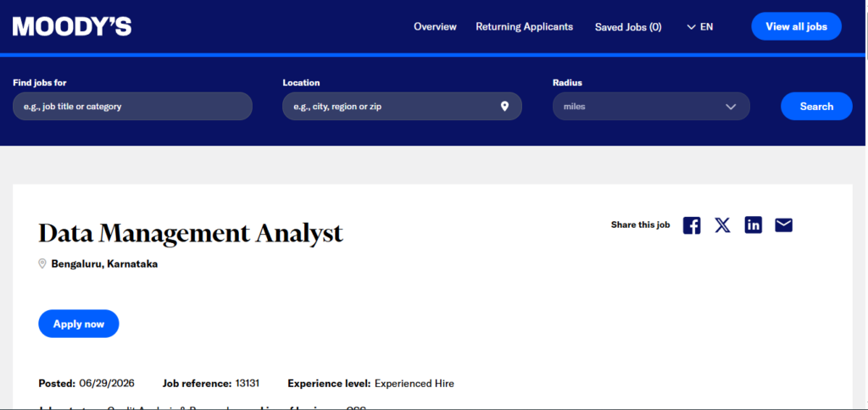Screen dimensions: 868x410
Task: Click Bengaluru, Karnataka location text
Action: pos(104,264)
